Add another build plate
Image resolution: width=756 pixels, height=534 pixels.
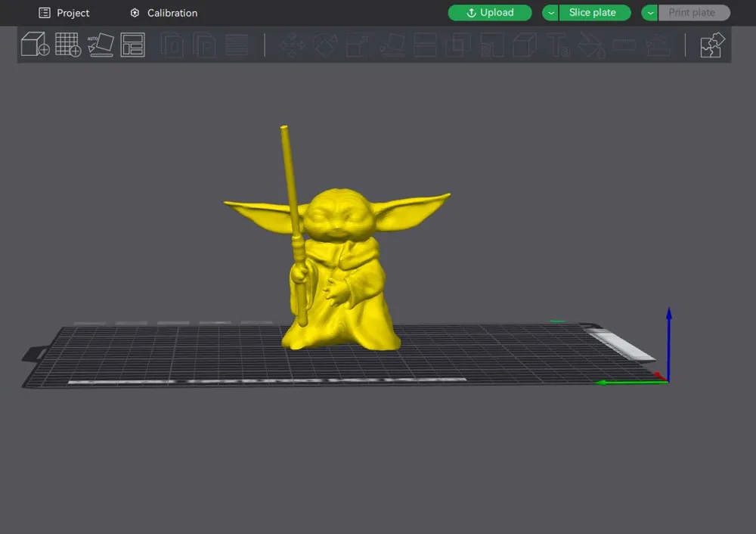click(68, 45)
